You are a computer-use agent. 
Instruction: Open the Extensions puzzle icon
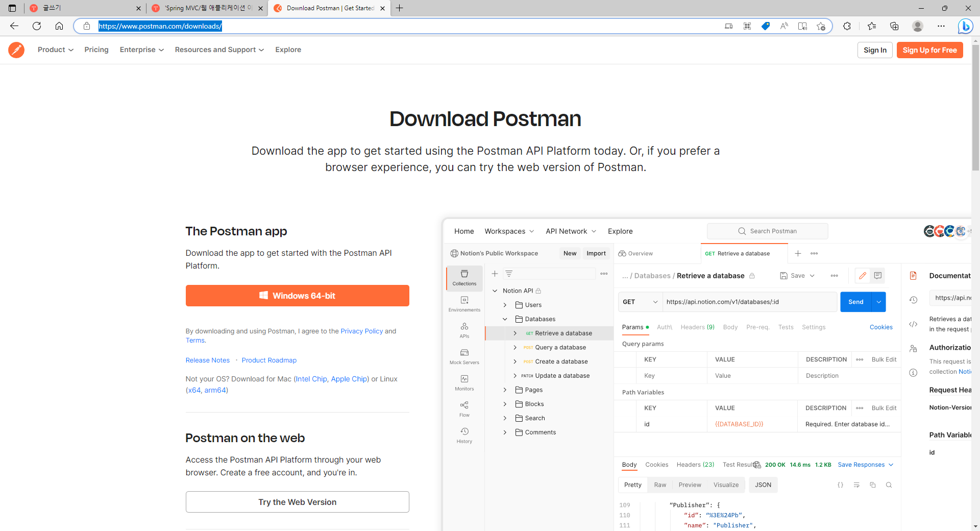pyautogui.click(x=847, y=26)
